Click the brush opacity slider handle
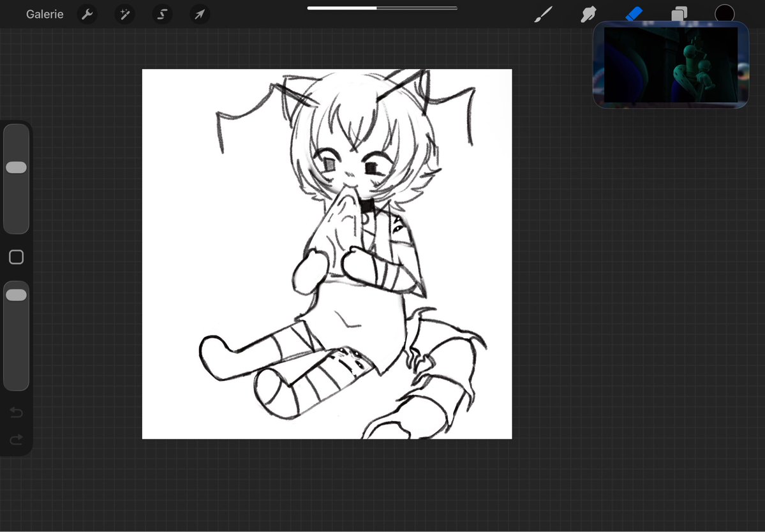765x532 pixels. (16, 295)
